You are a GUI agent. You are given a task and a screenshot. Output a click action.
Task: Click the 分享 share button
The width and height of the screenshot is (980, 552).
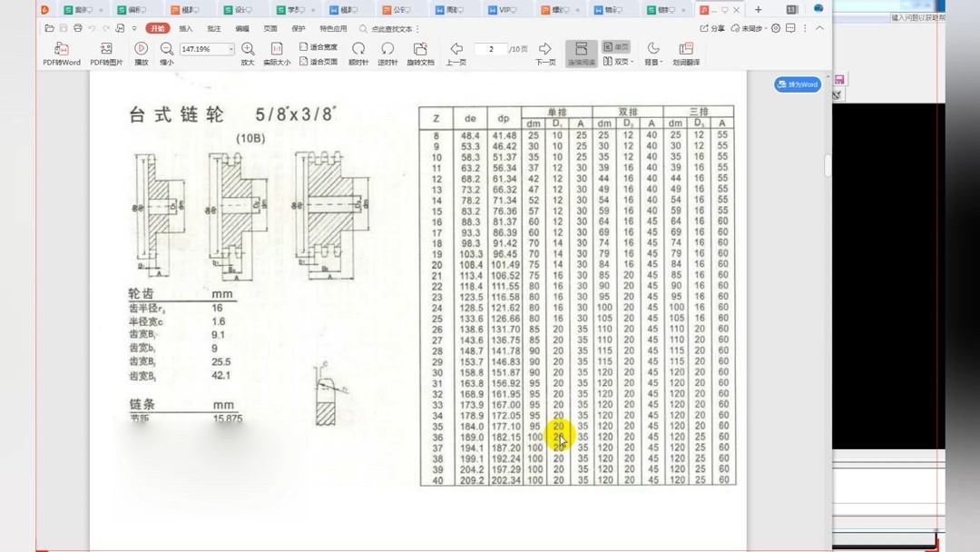(x=713, y=29)
